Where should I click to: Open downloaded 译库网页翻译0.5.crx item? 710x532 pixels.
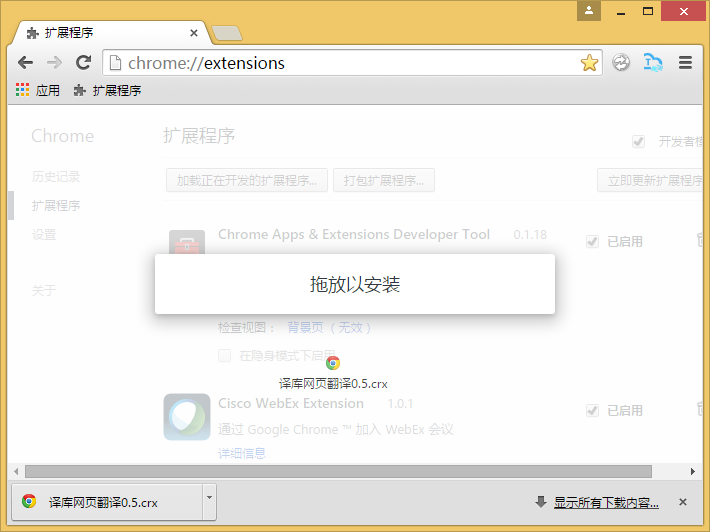tap(107, 502)
